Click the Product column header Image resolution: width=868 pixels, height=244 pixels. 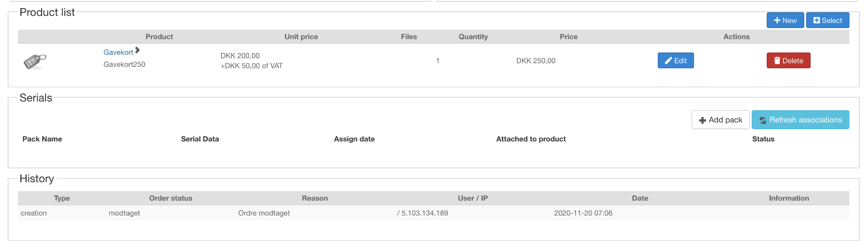(x=159, y=37)
